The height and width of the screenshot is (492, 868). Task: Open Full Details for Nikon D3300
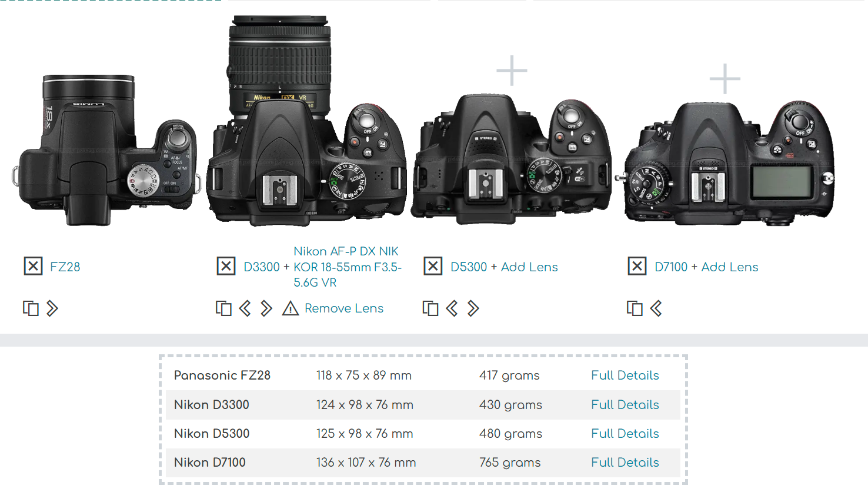coord(625,405)
